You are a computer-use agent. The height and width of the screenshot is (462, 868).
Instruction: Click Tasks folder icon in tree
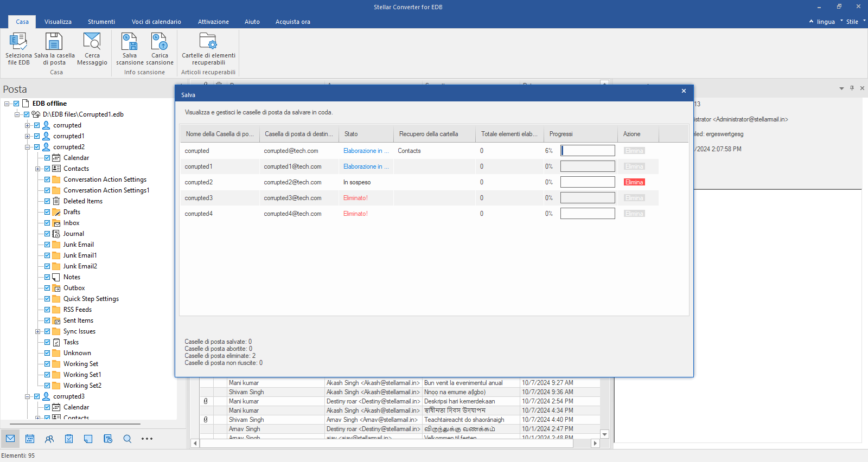click(x=56, y=342)
